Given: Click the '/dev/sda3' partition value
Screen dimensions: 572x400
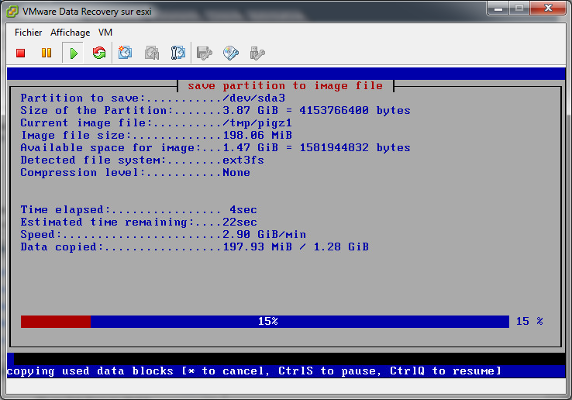Looking at the screenshot, I should coord(254,98).
